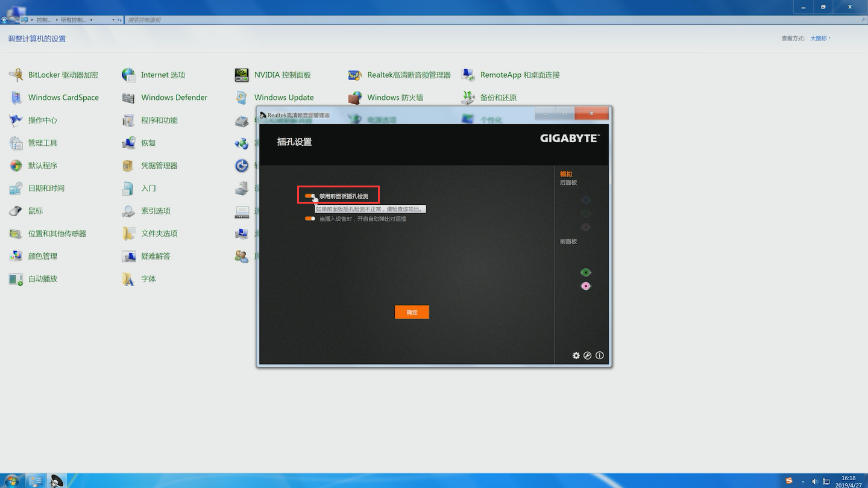
Task: Click the 控制... breadcrumb segment
Action: 44,20
